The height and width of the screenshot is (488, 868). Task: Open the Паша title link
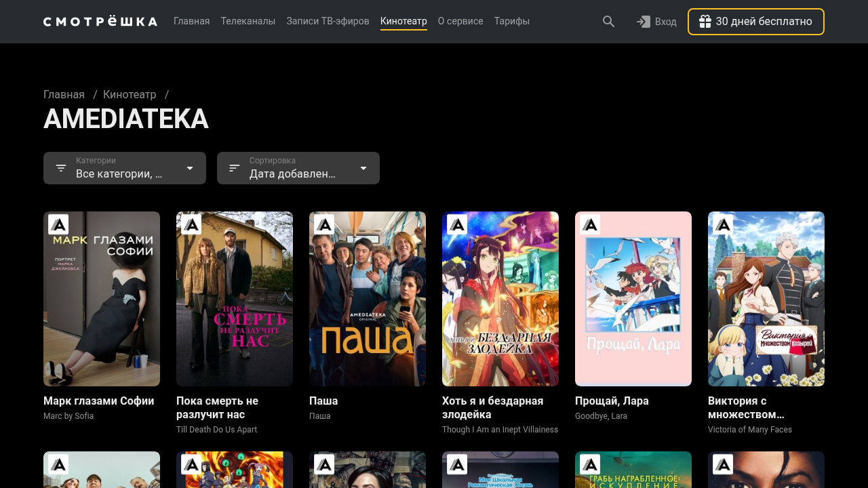(323, 401)
